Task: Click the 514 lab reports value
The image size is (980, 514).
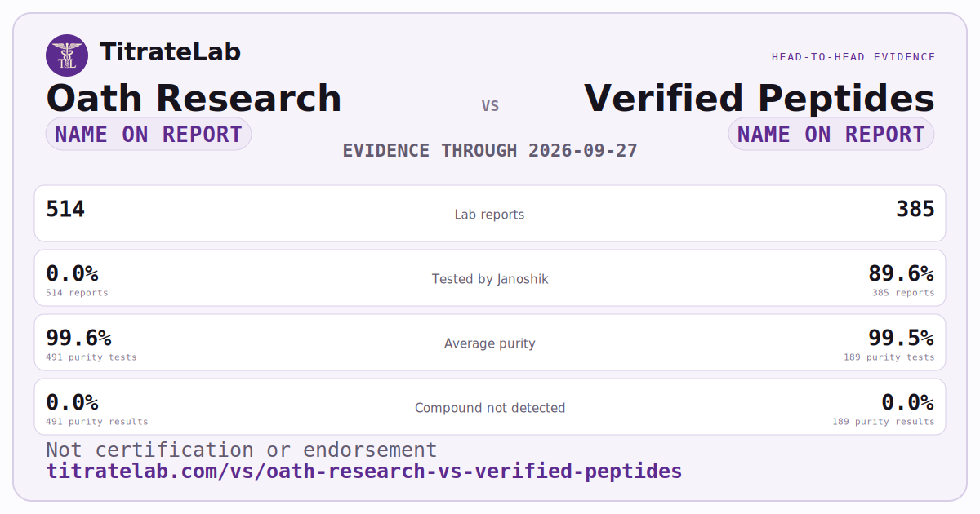Action: coord(65,210)
